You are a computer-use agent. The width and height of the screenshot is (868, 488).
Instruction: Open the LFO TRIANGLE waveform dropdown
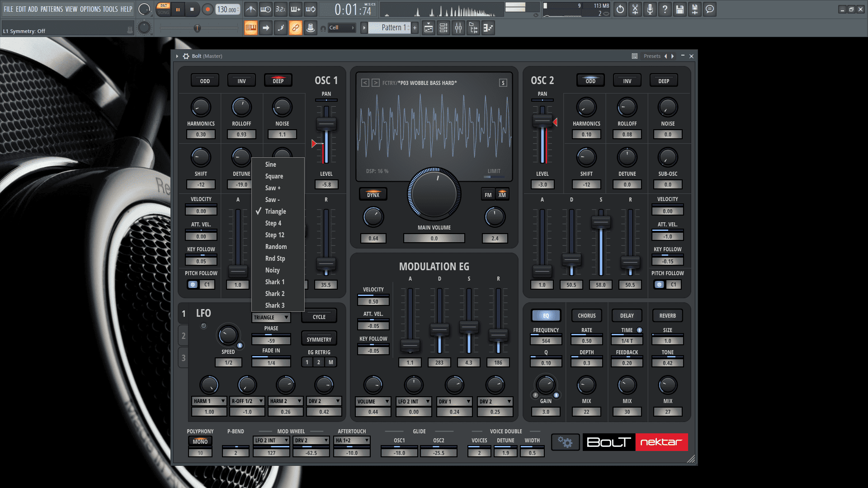pyautogui.click(x=271, y=317)
